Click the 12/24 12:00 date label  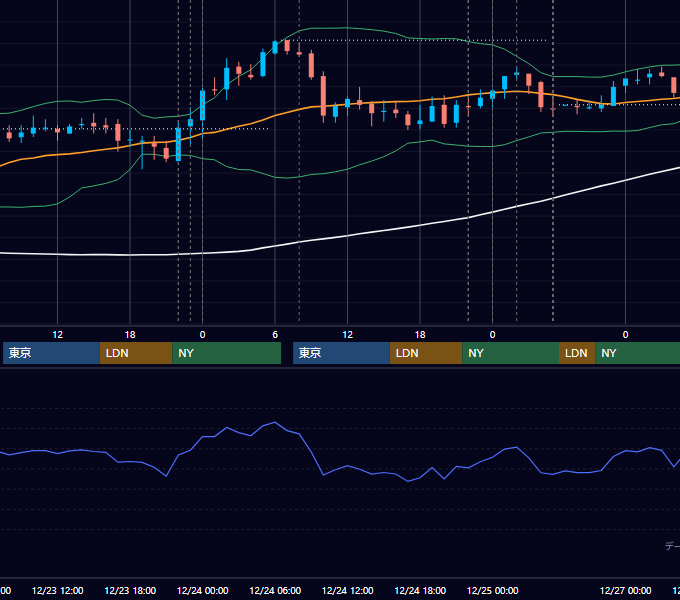tap(347, 590)
